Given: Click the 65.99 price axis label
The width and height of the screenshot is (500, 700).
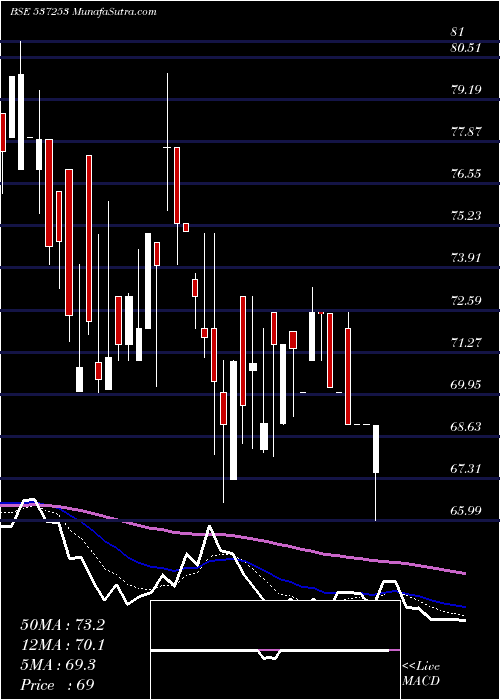Looking at the screenshot, I should click(466, 510).
